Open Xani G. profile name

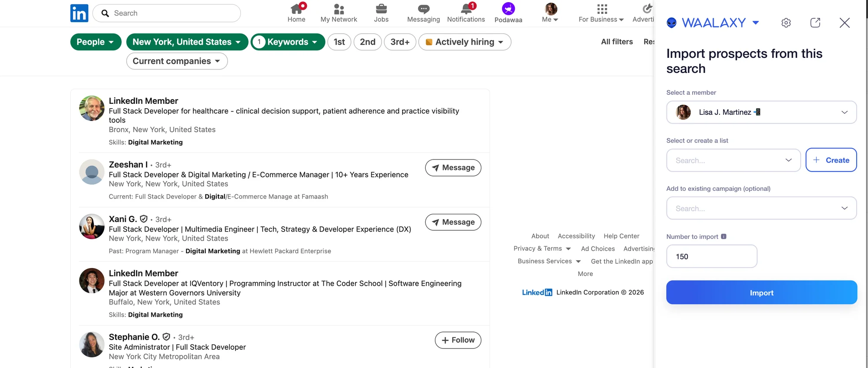tap(123, 219)
